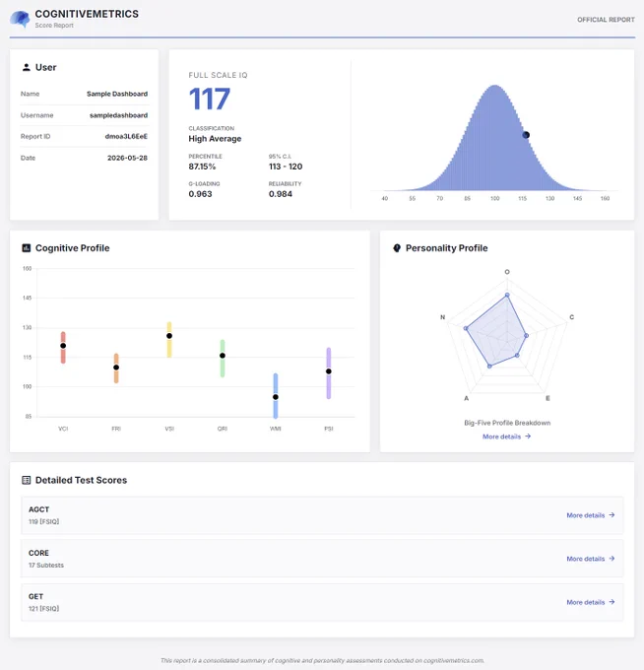Click the Score Report subtitle
The height and width of the screenshot is (670, 644).
point(54,26)
